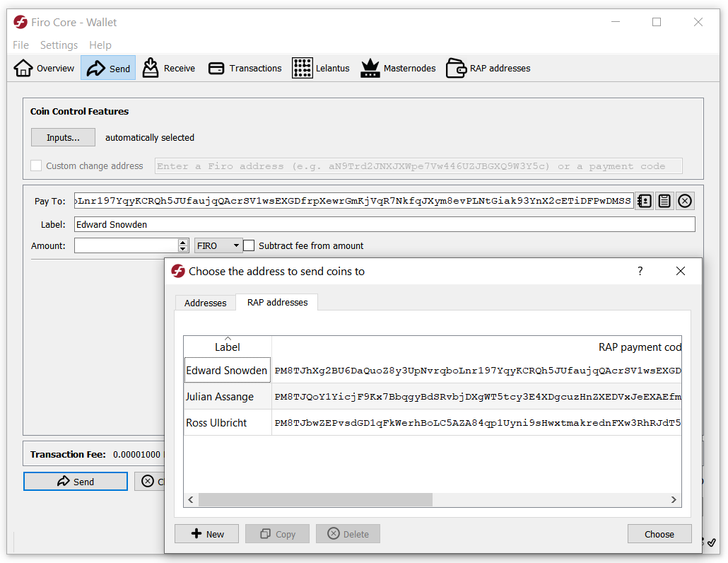
Task: Enable Custom change address checkbox
Action: (36, 166)
